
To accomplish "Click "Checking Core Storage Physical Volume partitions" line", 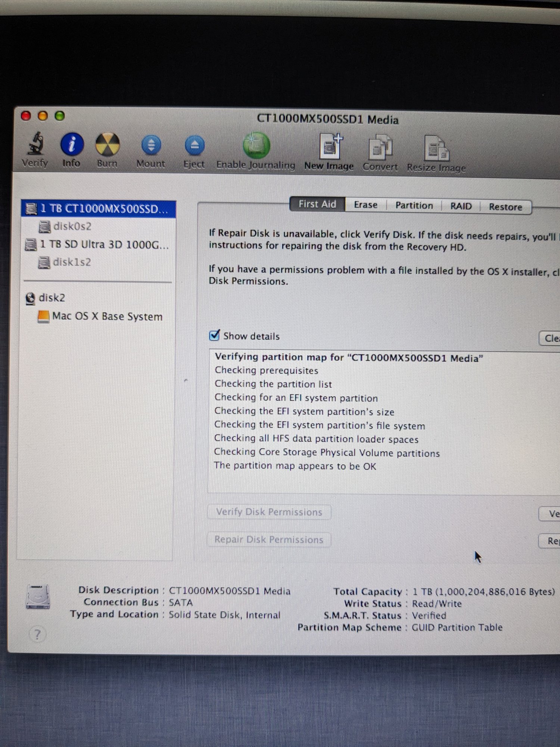I will point(327,452).
